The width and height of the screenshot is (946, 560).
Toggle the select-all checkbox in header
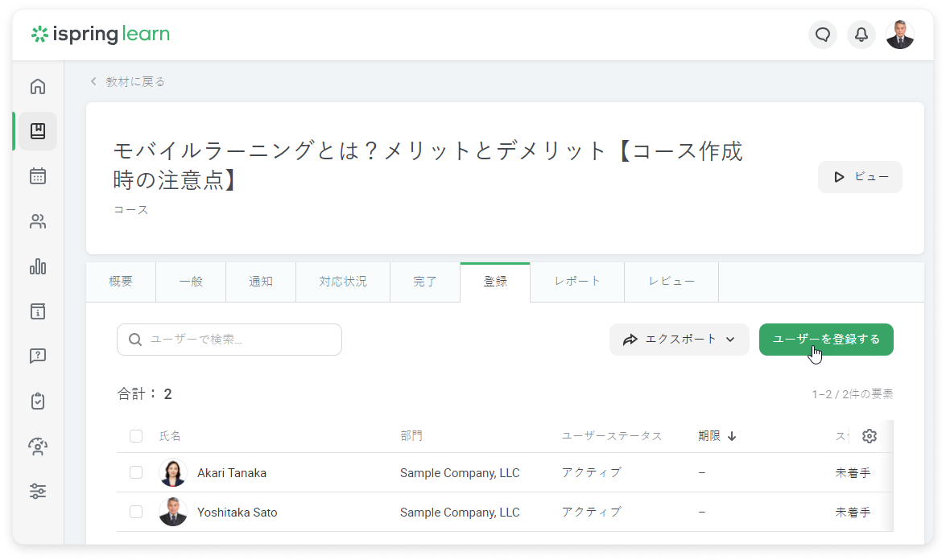click(x=136, y=436)
